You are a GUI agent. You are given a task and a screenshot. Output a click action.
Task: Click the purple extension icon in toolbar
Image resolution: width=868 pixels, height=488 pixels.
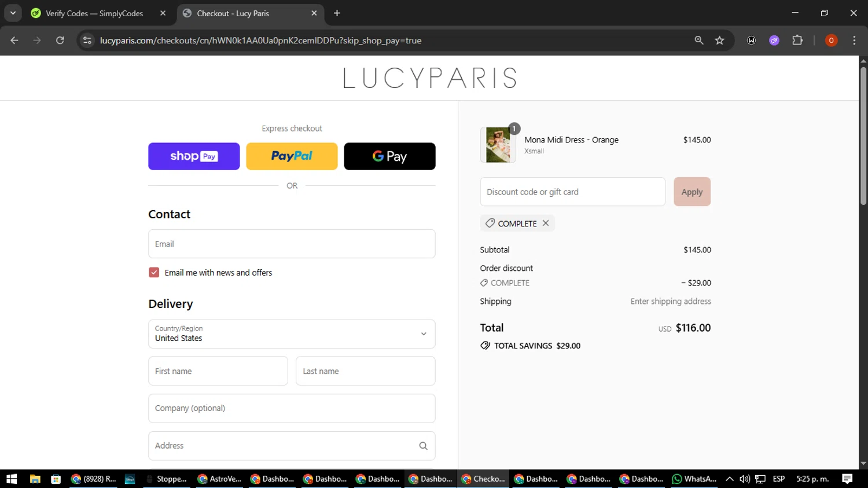pyautogui.click(x=774, y=41)
